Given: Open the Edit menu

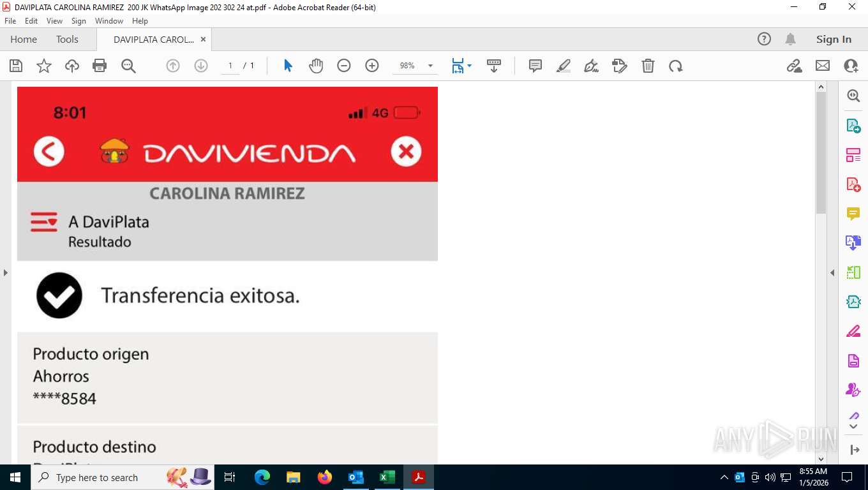Looking at the screenshot, I should 31,21.
